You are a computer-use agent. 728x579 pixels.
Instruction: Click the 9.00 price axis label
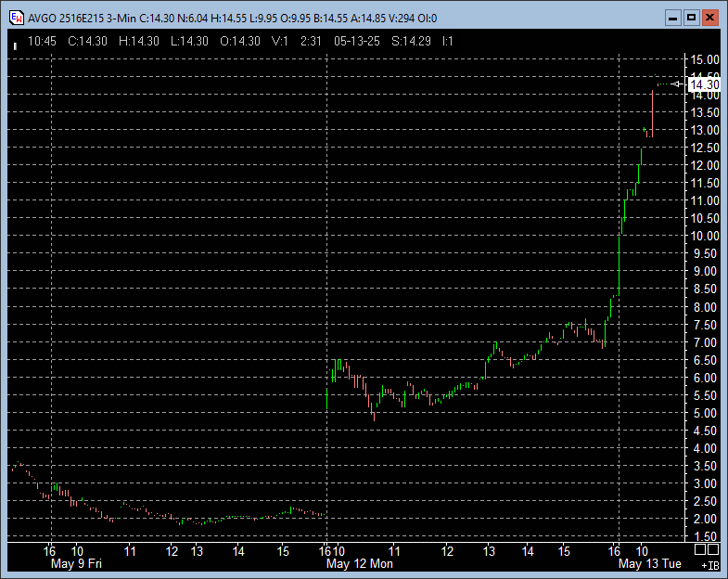coord(707,271)
